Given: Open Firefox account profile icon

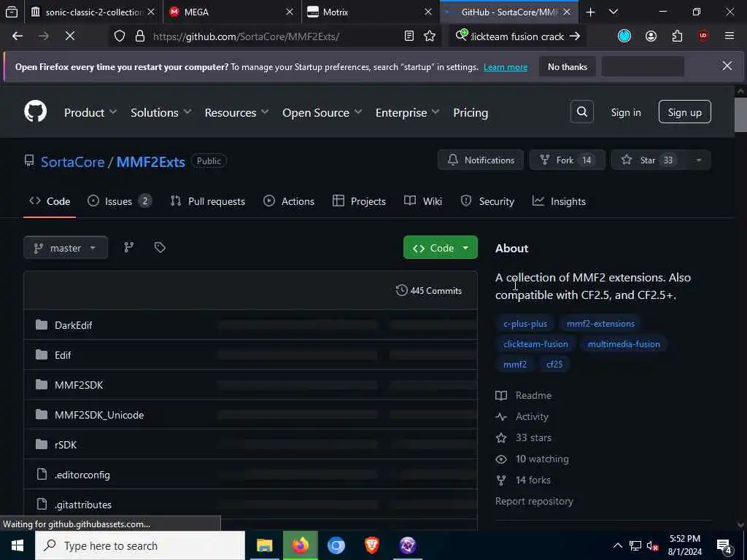Looking at the screenshot, I should click(651, 36).
